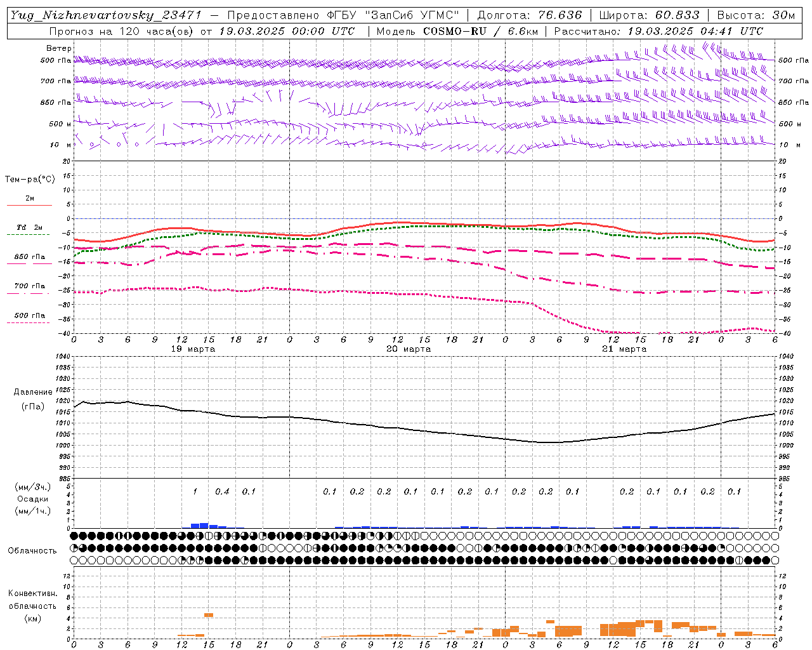
Task: Click the (км) unit label
Action: click(x=33, y=618)
